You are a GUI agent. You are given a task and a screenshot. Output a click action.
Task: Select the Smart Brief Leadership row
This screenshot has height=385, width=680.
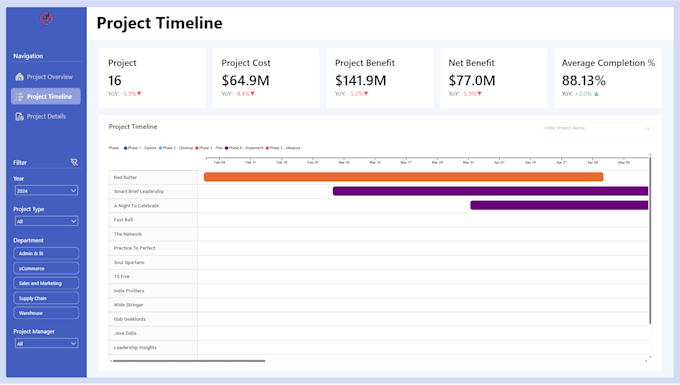153,192
